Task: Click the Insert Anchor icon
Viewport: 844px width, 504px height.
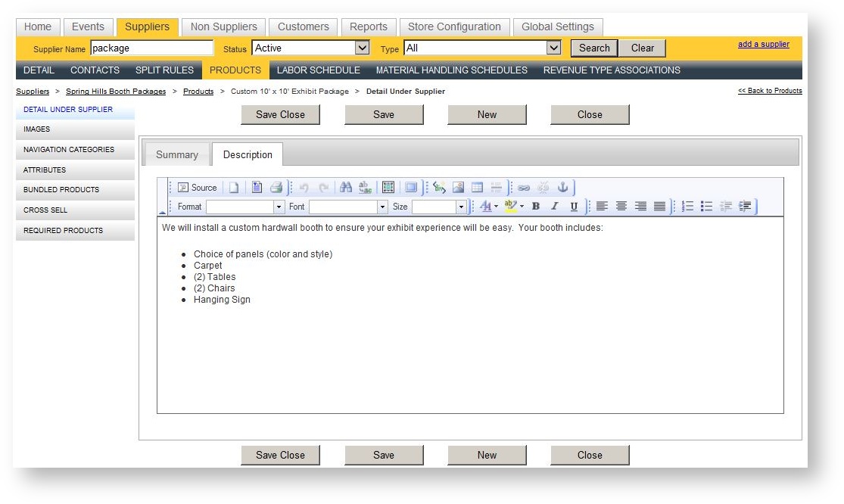Action: point(562,188)
